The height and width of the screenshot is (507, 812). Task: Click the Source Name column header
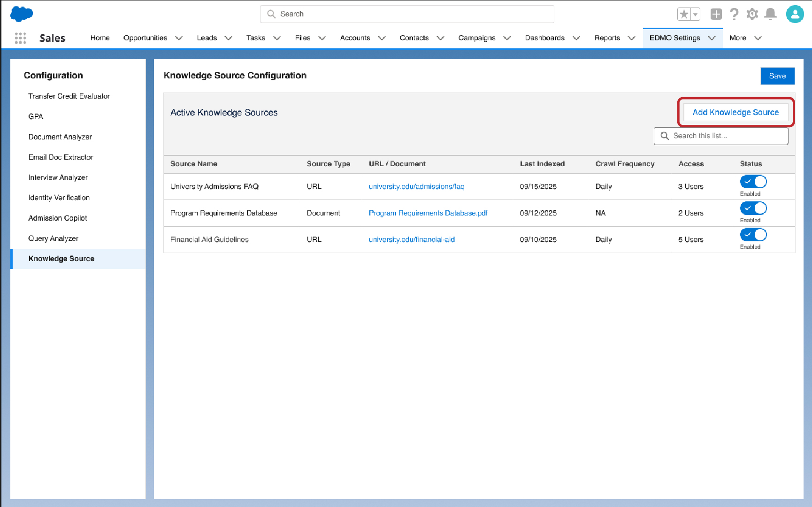[194, 164]
